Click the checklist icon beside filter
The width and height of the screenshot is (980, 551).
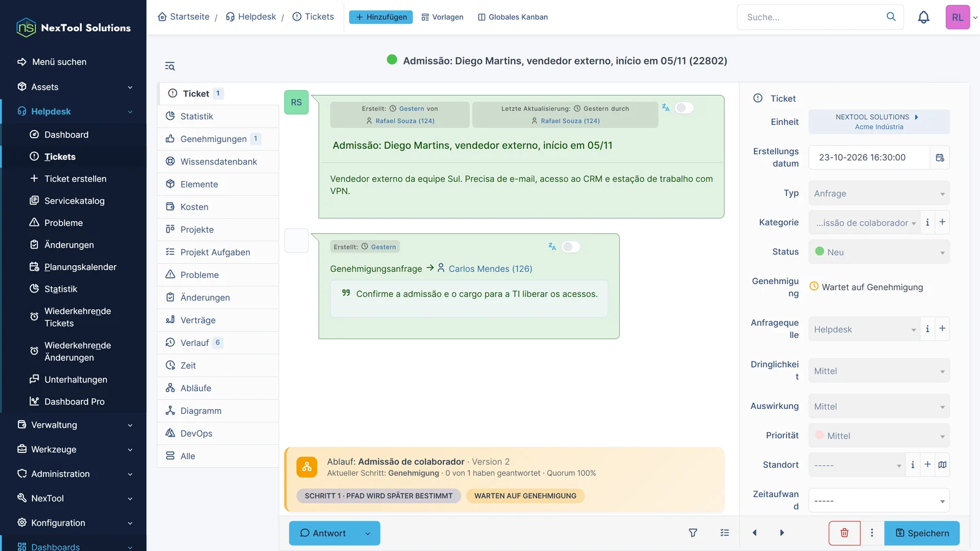725,533
